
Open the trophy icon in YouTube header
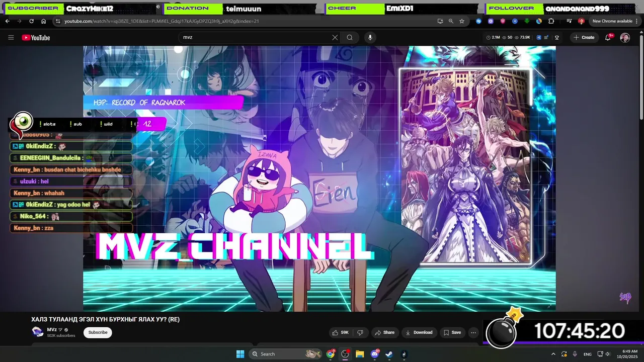pyautogui.click(x=557, y=37)
